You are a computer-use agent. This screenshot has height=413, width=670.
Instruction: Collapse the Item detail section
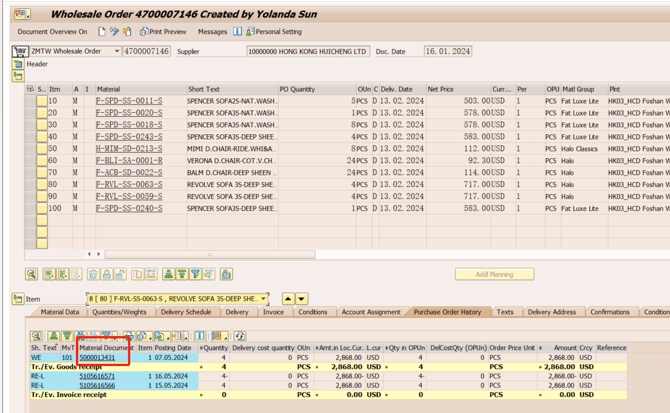(18, 298)
